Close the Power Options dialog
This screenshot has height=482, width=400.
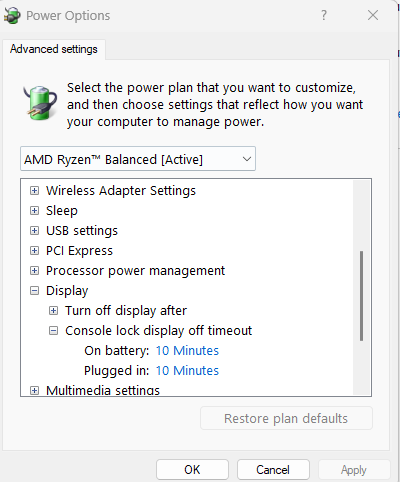coord(373,15)
